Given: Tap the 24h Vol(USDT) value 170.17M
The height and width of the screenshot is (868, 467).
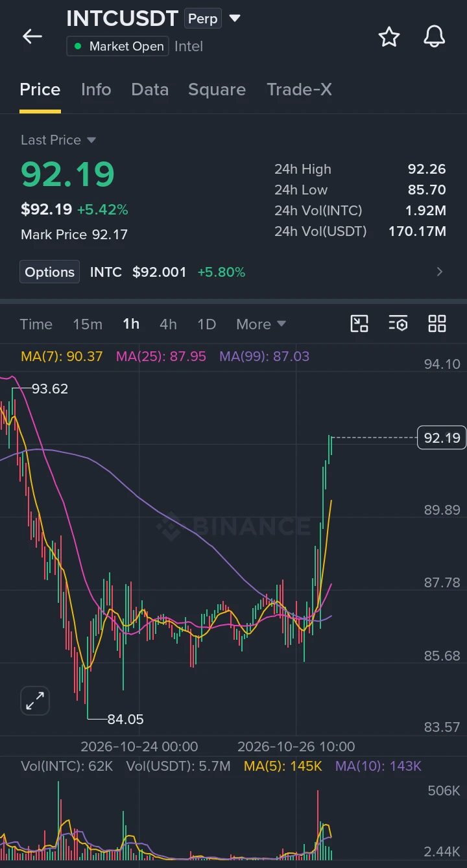Looking at the screenshot, I should (x=417, y=231).
